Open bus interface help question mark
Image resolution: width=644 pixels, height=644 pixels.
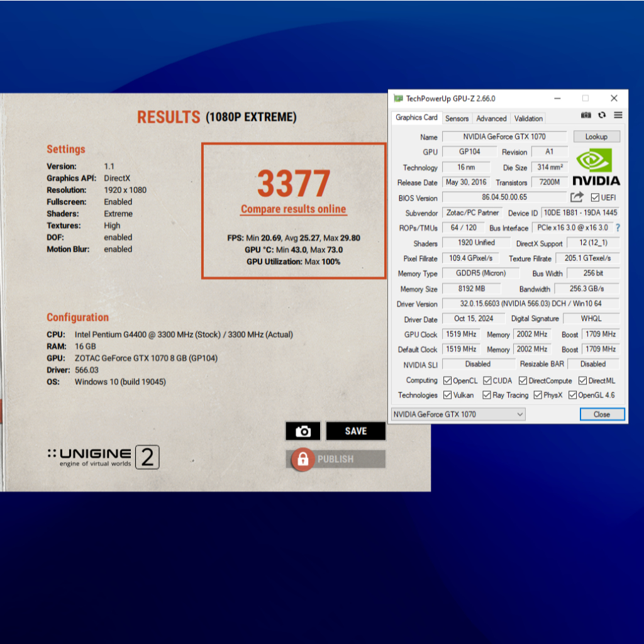618,228
